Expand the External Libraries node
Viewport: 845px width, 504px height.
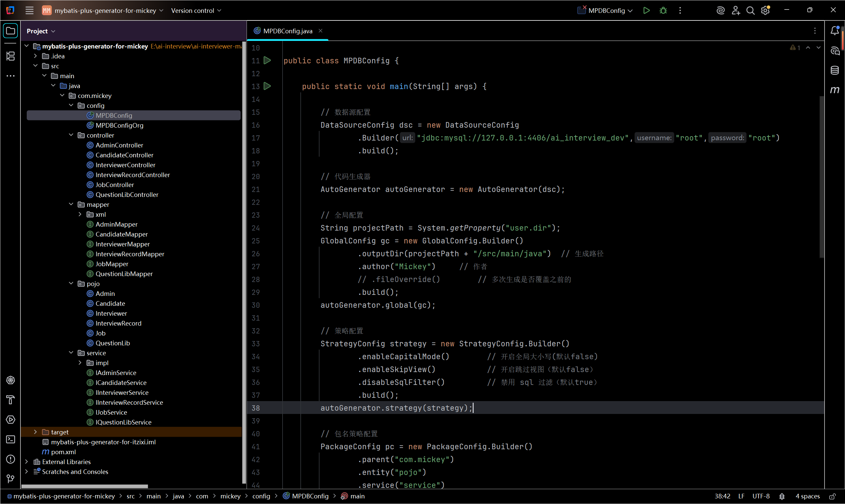[26, 462]
